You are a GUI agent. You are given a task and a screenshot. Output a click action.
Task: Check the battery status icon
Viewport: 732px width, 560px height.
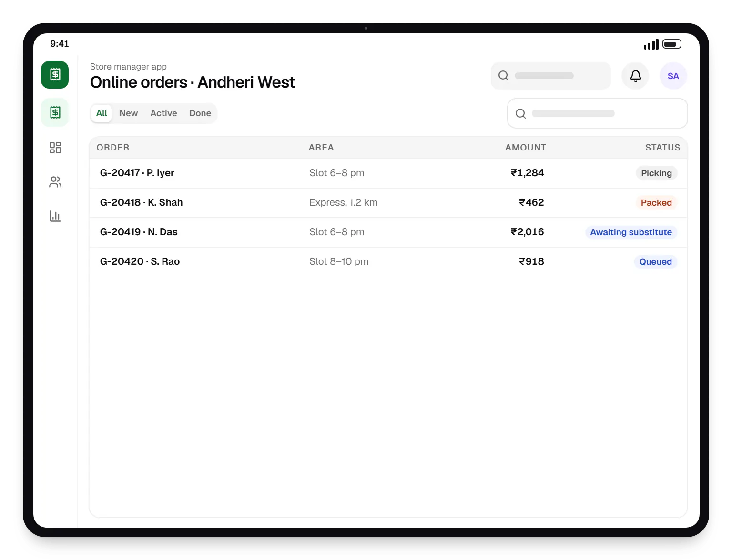672,44
